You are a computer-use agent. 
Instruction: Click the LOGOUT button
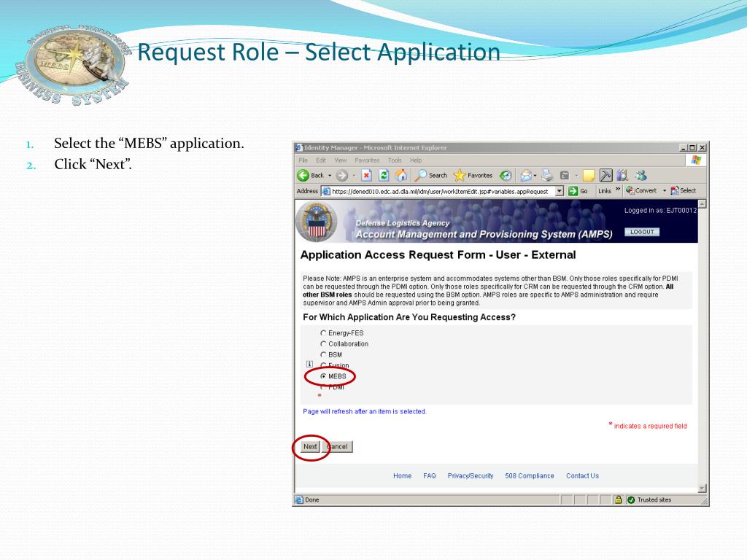[x=642, y=232]
